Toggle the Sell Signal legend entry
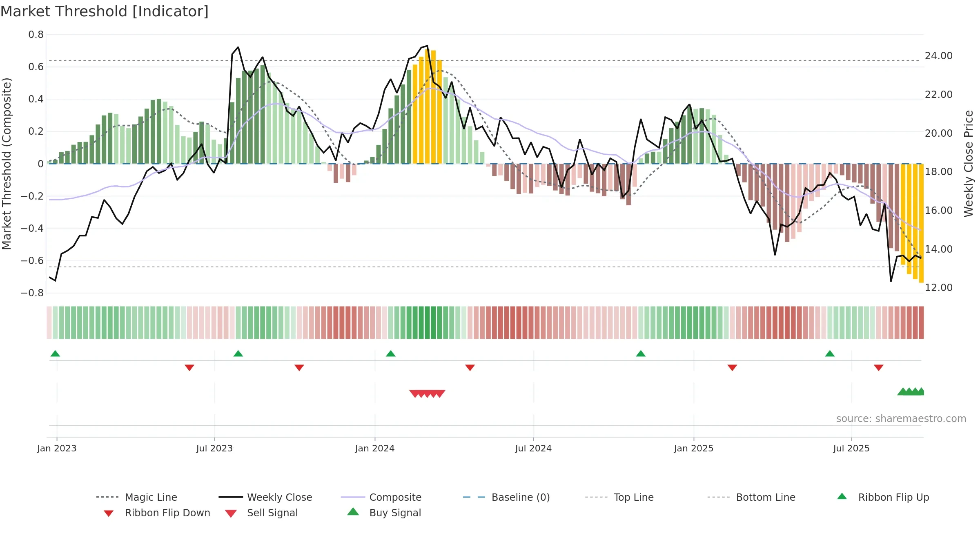This screenshot has width=980, height=551. [261, 513]
